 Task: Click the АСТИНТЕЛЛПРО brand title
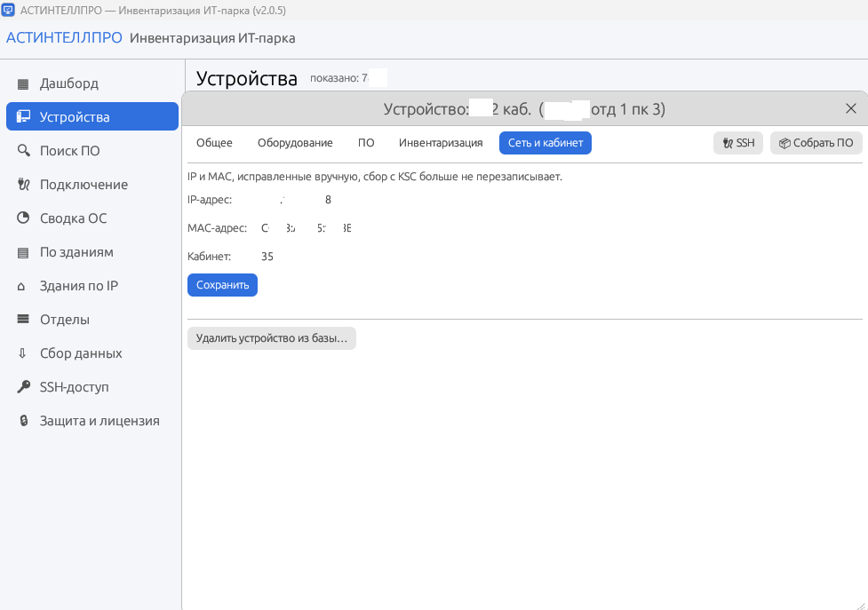(x=64, y=37)
